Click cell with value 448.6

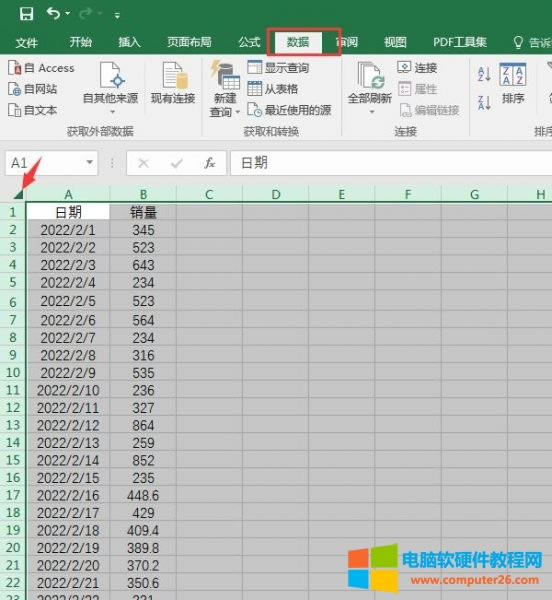pyautogui.click(x=143, y=495)
